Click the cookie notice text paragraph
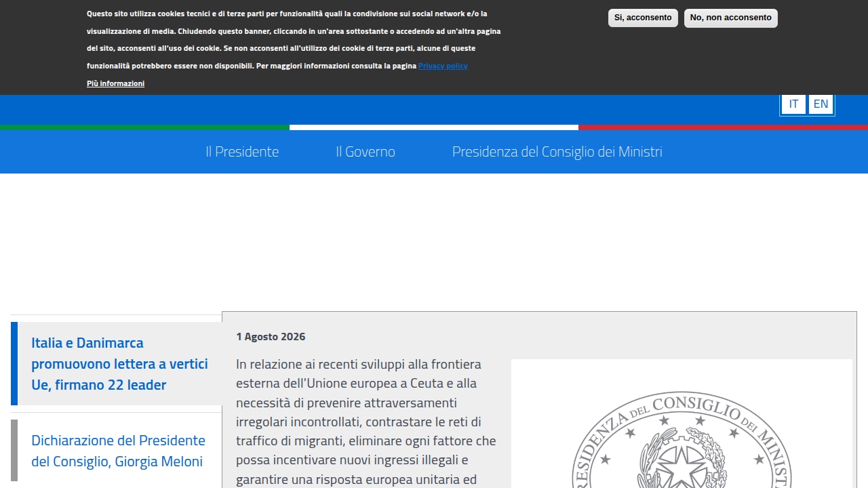 pos(294,39)
